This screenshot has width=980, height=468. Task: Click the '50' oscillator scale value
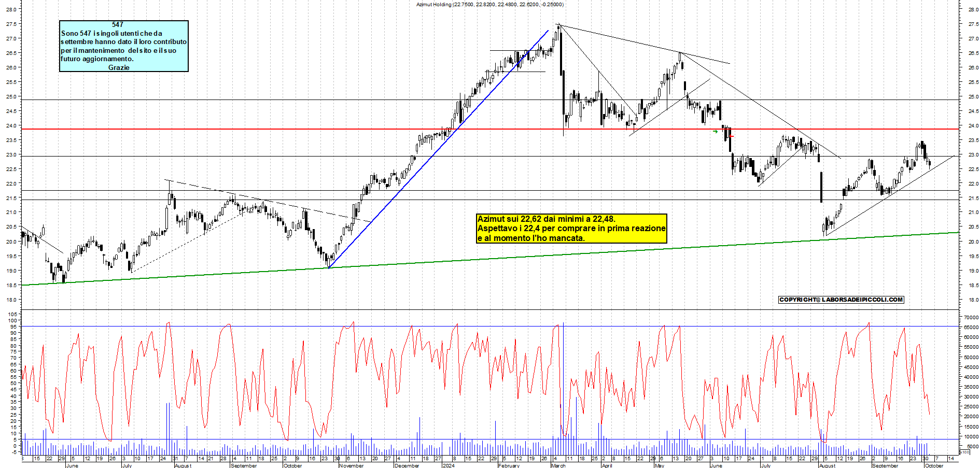click(x=14, y=384)
